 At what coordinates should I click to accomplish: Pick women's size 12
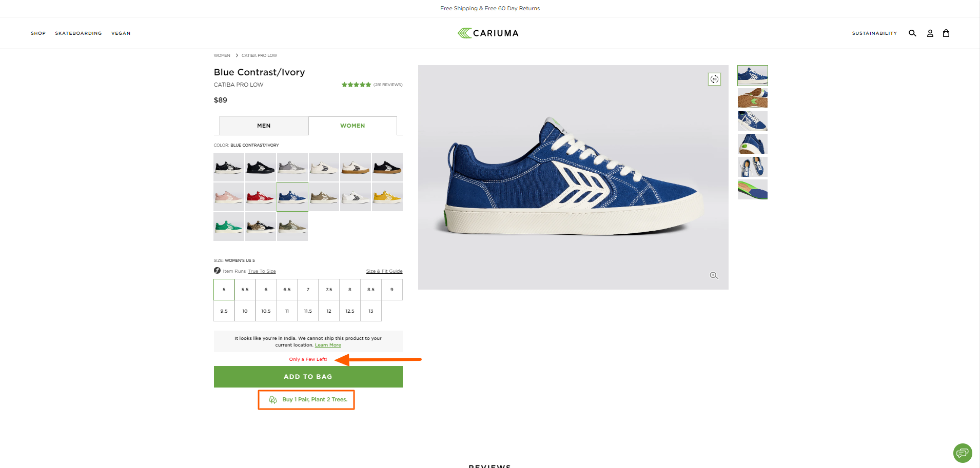tap(329, 311)
